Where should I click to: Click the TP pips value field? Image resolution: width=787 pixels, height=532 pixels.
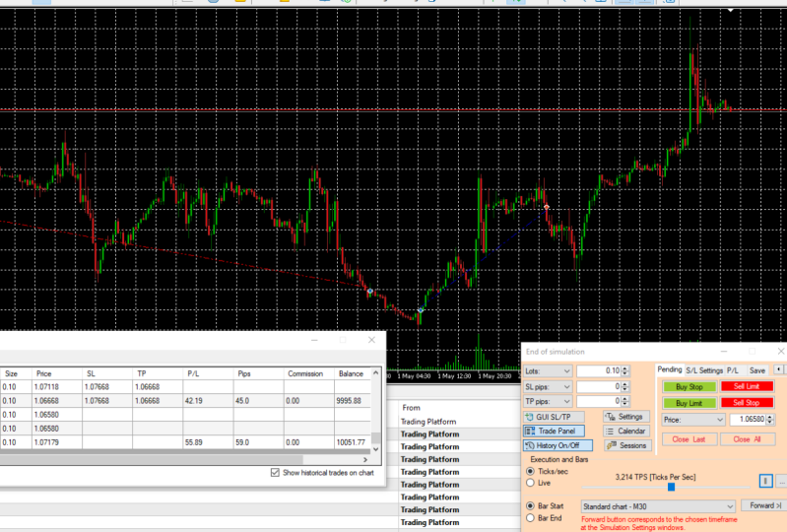tap(599, 401)
